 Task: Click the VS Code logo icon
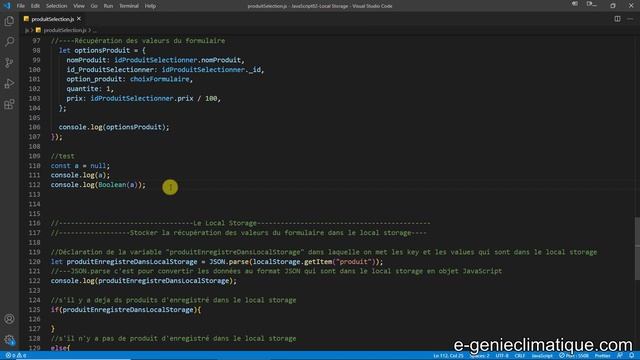click(7, 6)
